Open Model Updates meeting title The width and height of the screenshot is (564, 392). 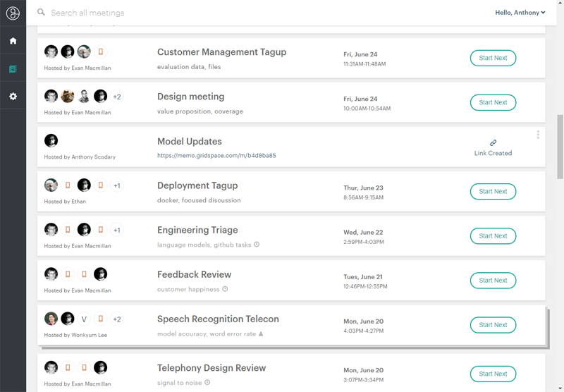pos(190,141)
